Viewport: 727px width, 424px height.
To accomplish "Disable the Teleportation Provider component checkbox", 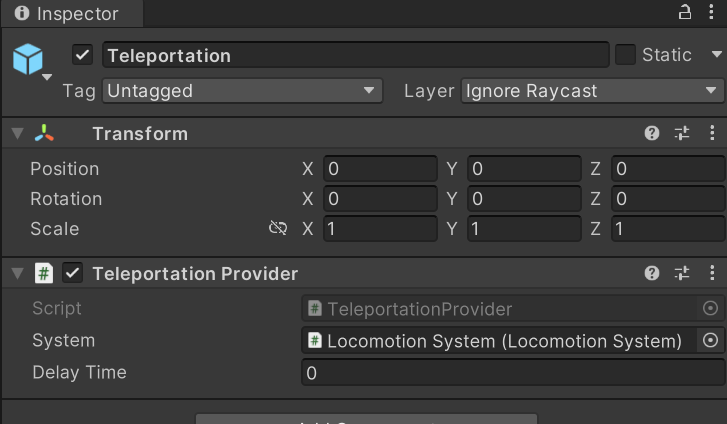I will (x=72, y=273).
